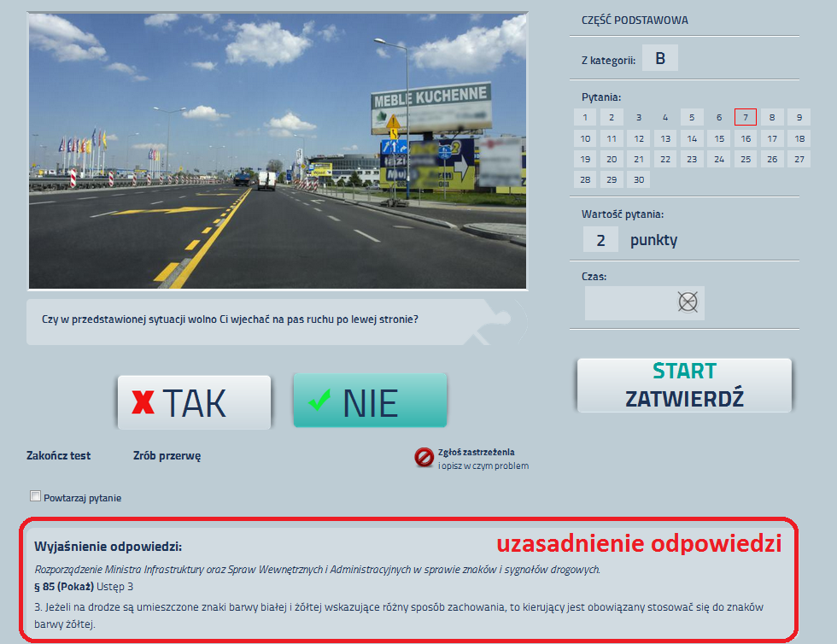Click the crossed-out timer icon
Image resolution: width=837 pixels, height=644 pixels.
click(688, 302)
